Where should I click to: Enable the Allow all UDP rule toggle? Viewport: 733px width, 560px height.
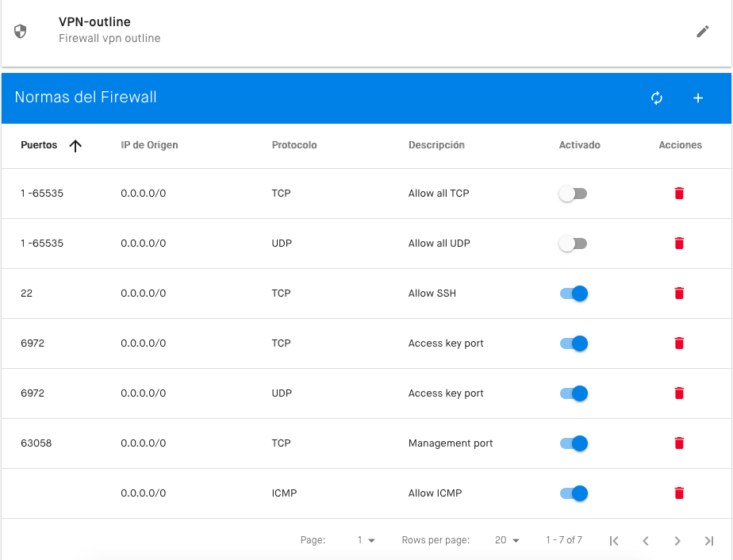pyautogui.click(x=573, y=244)
